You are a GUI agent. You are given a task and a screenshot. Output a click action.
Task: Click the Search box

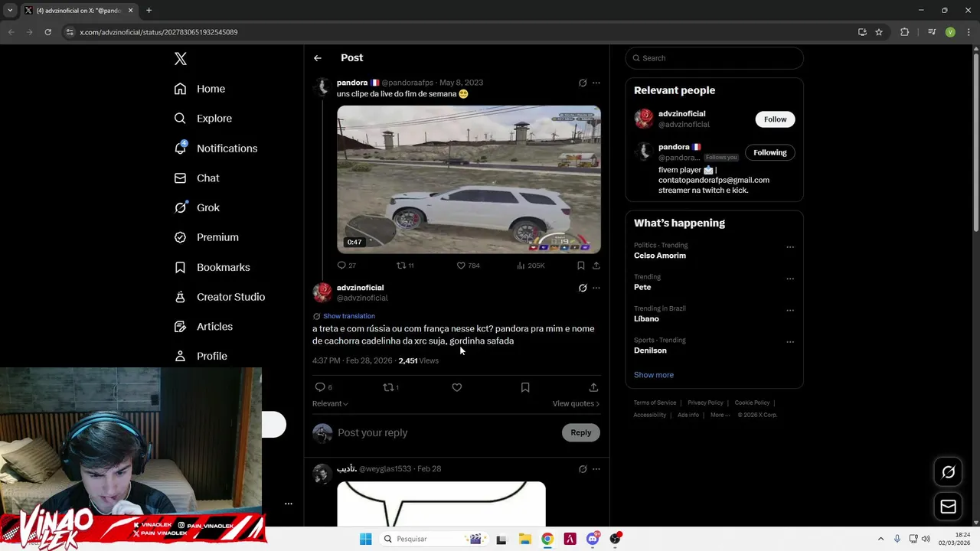click(714, 58)
